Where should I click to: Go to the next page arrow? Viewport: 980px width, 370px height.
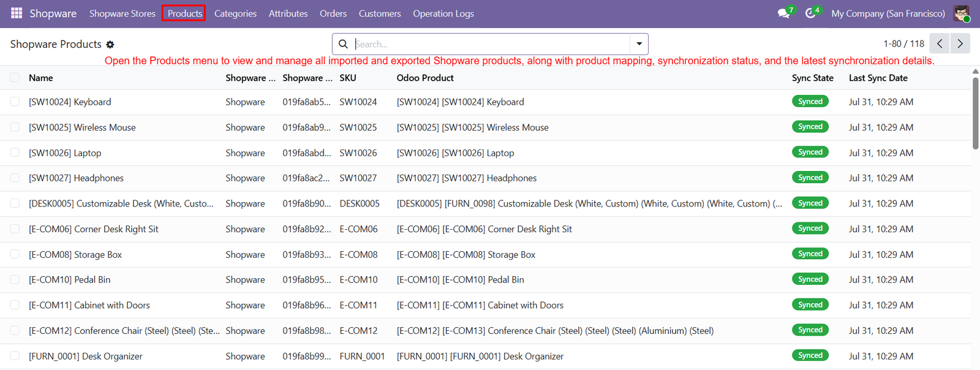pos(960,43)
